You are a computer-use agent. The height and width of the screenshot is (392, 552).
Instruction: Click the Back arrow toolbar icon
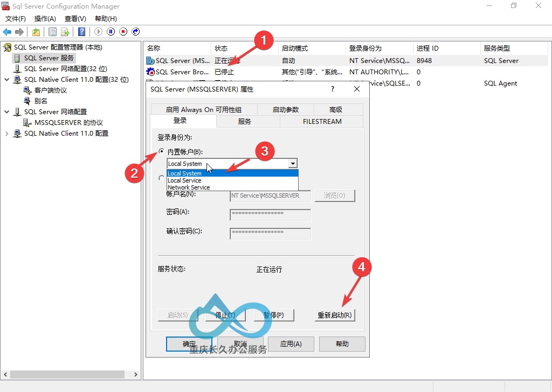pyautogui.click(x=6, y=32)
